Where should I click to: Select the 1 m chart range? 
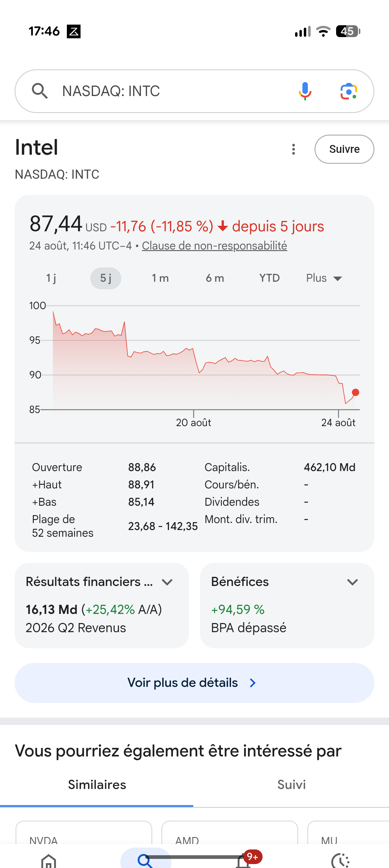pyautogui.click(x=160, y=278)
